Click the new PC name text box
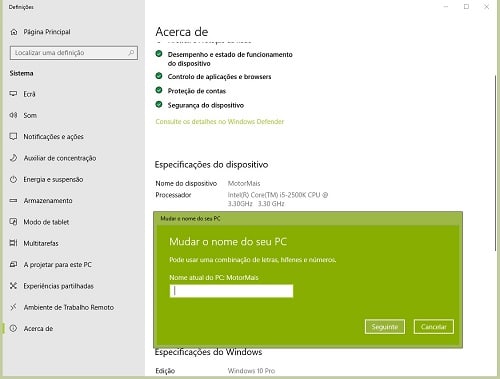Screen dimensions: 500x379 click(x=231, y=291)
